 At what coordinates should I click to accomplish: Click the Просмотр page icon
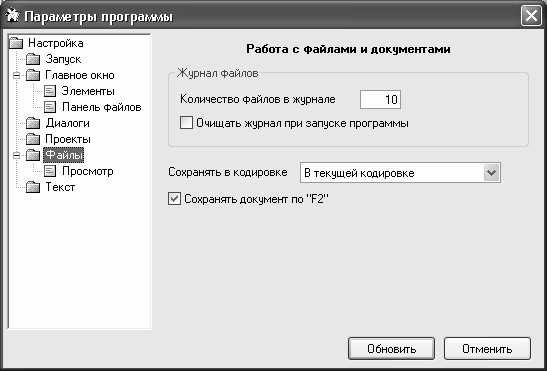tap(50, 171)
